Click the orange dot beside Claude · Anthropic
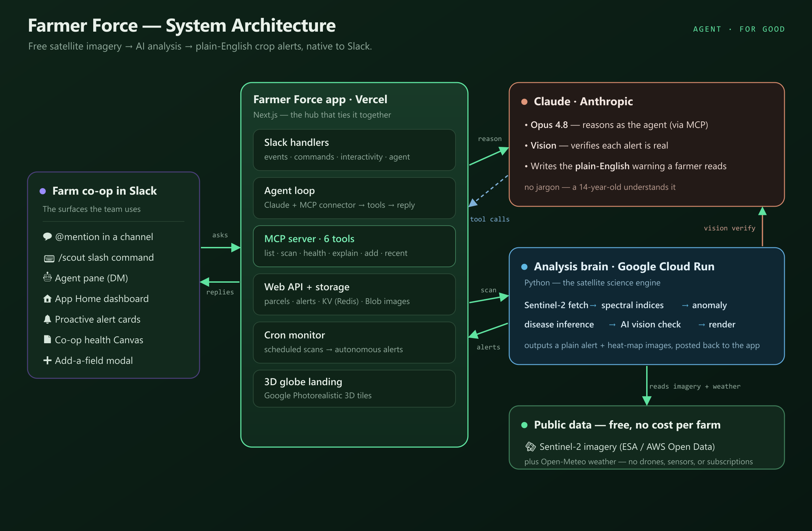The height and width of the screenshot is (531, 812). [x=524, y=102]
